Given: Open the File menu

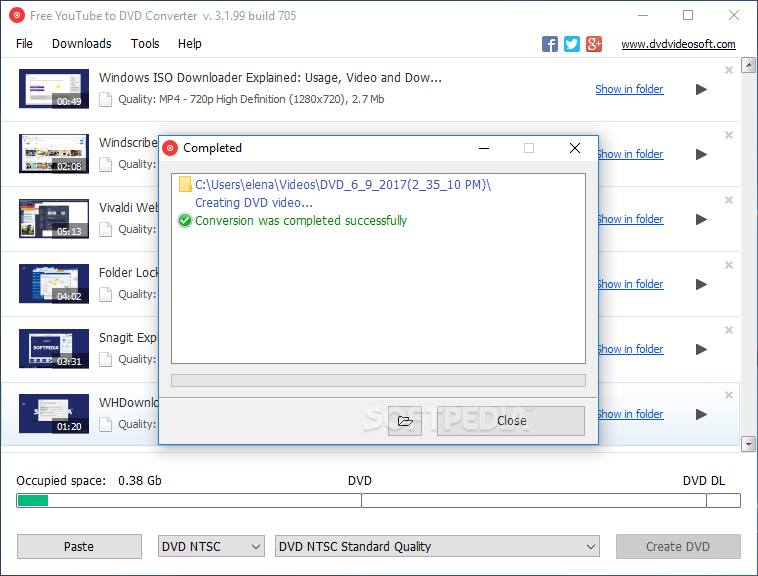Looking at the screenshot, I should (x=24, y=44).
